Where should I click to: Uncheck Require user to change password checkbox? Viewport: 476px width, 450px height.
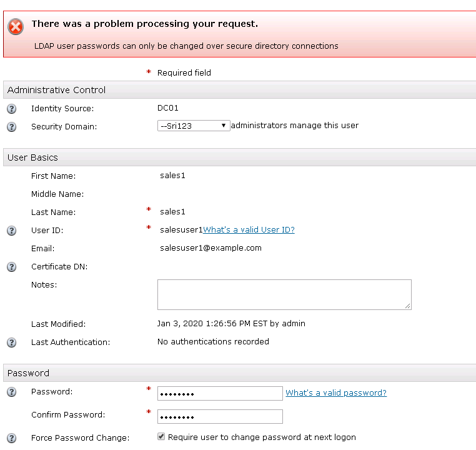[161, 437]
